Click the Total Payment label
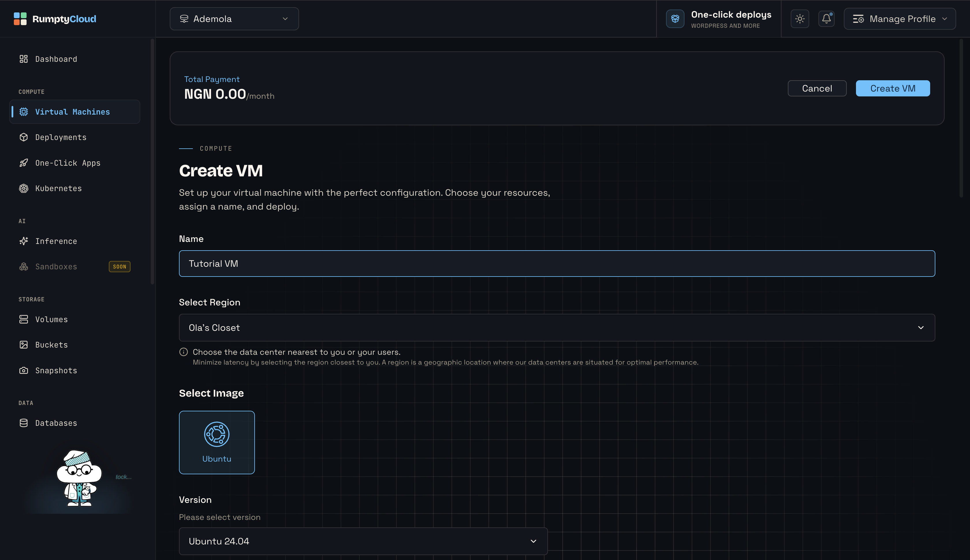The image size is (970, 560). click(x=212, y=79)
